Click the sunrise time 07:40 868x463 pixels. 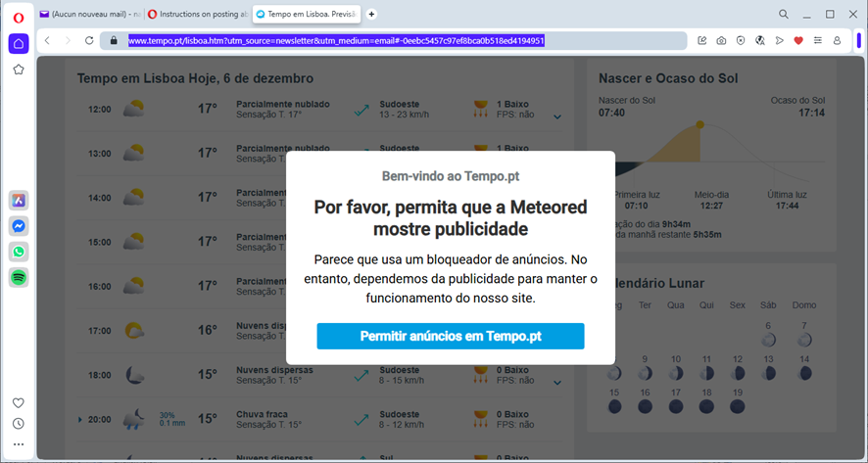click(x=611, y=113)
